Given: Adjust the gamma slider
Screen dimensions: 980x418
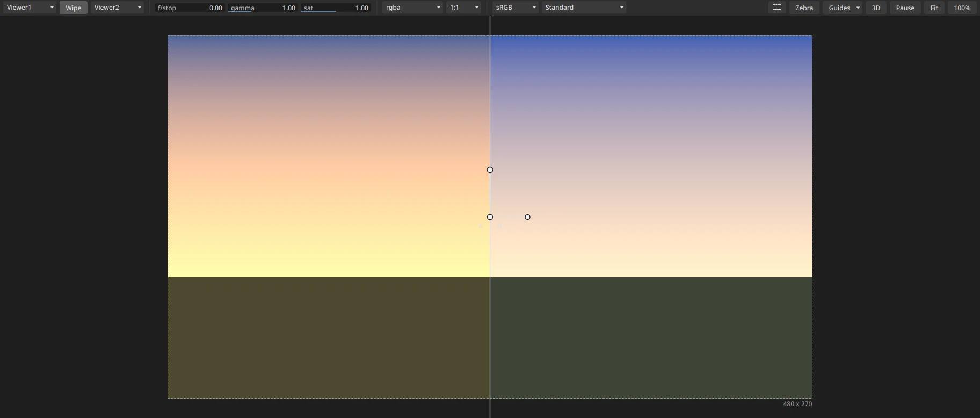Looking at the screenshot, I should (262, 8).
